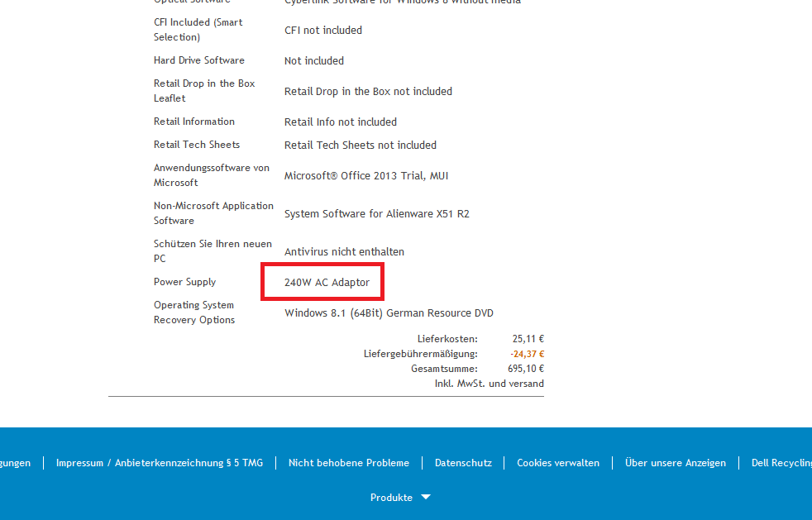Open the Dell Recycling footer link
Image resolution: width=812 pixels, height=520 pixels.
[781, 463]
